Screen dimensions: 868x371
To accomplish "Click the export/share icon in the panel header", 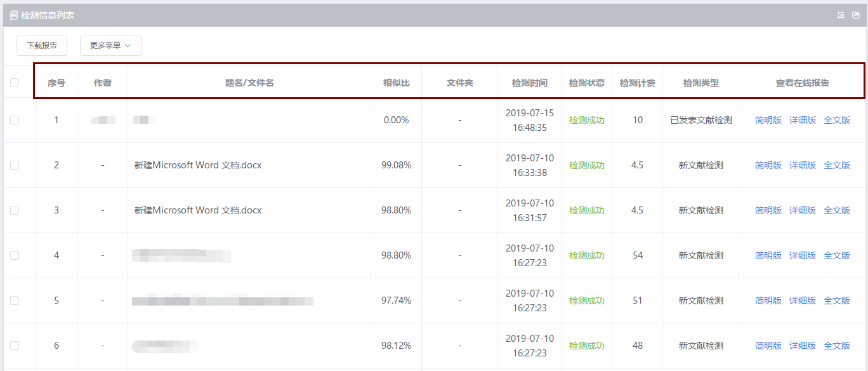I will pyautogui.click(x=856, y=15).
